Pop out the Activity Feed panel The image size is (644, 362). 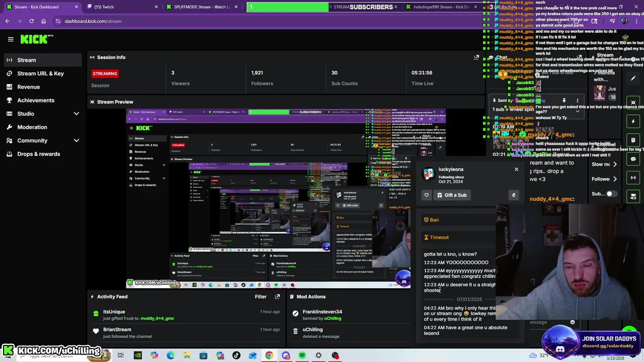277,297
